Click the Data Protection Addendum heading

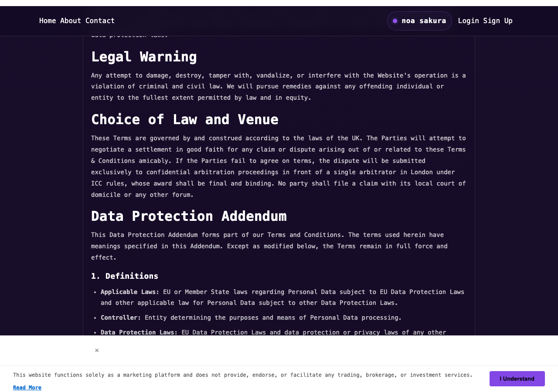tap(189, 216)
